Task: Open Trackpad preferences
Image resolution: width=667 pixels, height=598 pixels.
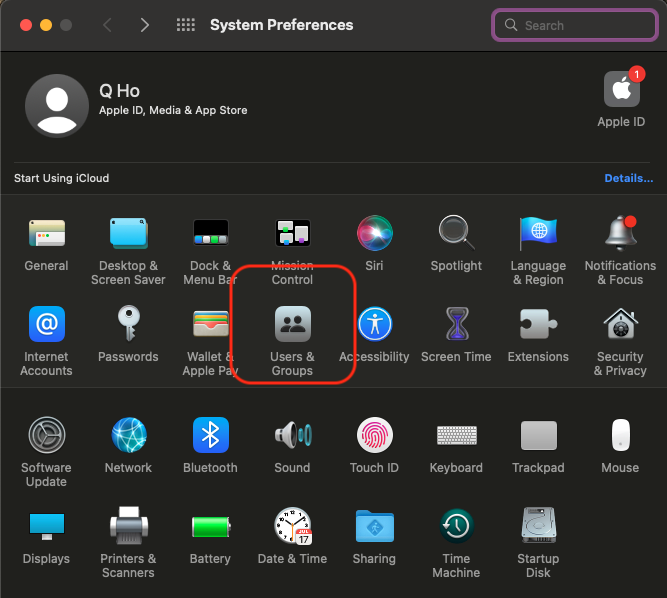Action: tap(539, 435)
